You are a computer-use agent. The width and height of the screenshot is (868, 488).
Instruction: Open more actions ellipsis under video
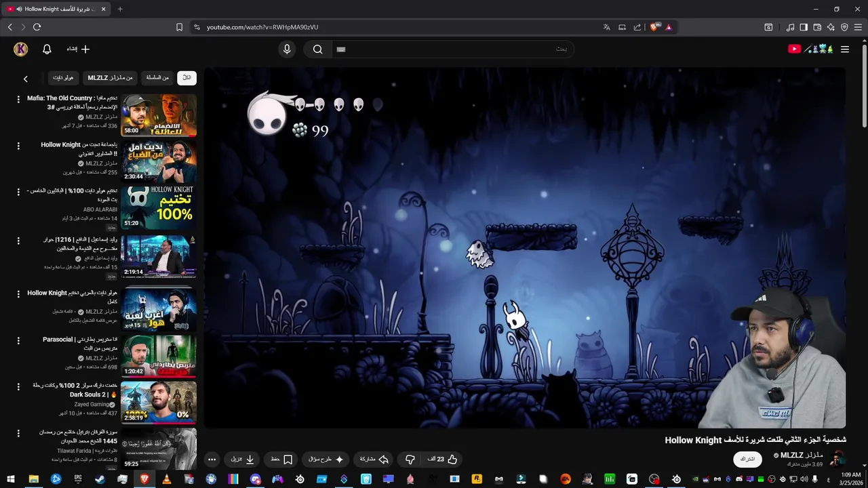click(212, 459)
